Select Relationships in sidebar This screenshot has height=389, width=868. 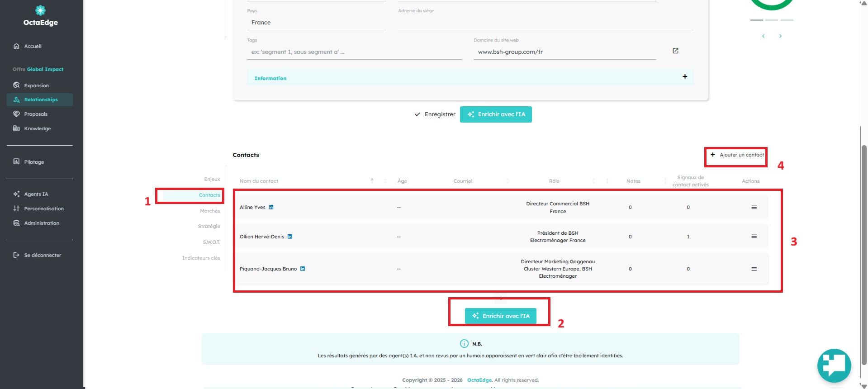click(40, 100)
